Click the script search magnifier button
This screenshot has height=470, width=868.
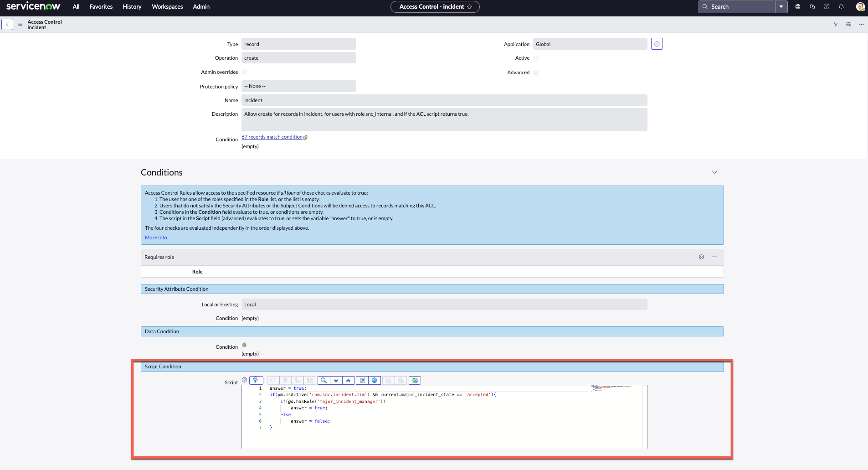click(x=324, y=380)
